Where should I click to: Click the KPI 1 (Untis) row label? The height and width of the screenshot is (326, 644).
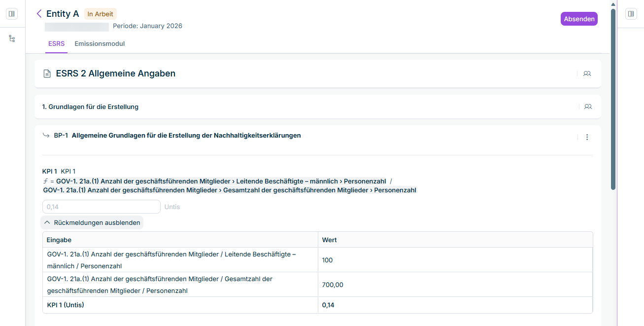(66, 305)
